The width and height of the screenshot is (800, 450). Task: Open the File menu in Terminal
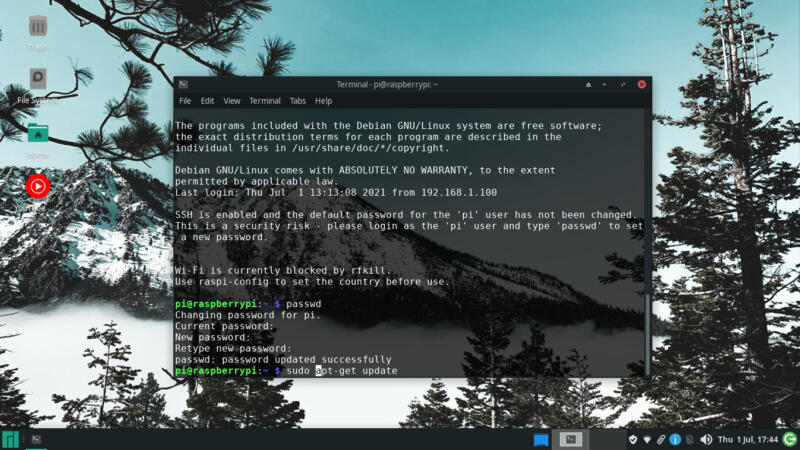tap(185, 101)
